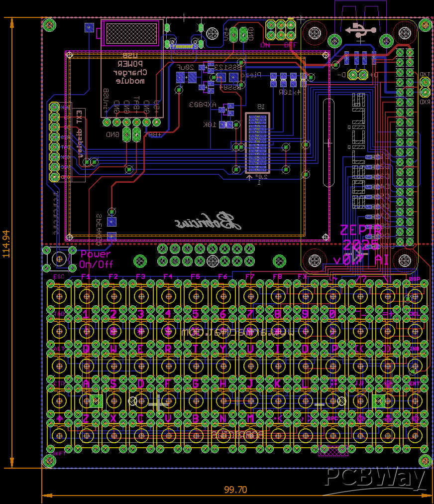The height and width of the screenshot is (504, 434).
Task: Click the Z key silkscreen label
Action: 86,418
